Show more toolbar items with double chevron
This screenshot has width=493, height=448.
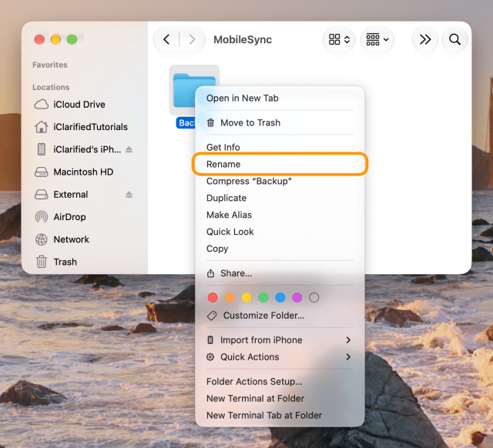coord(425,39)
